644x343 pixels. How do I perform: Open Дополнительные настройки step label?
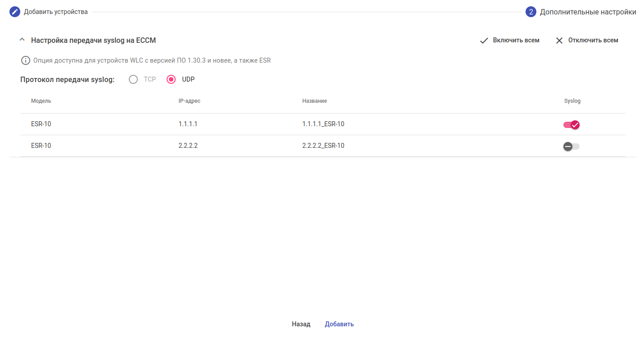pos(588,12)
